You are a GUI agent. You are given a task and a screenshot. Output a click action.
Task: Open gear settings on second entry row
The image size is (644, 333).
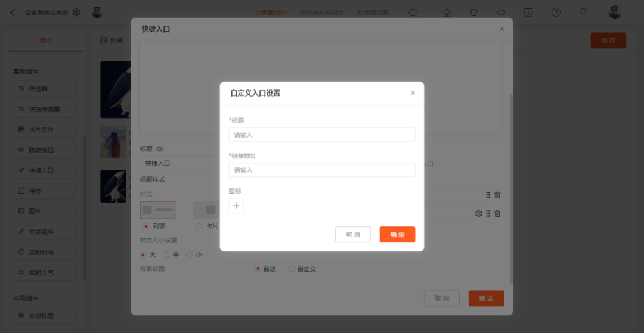pos(478,214)
